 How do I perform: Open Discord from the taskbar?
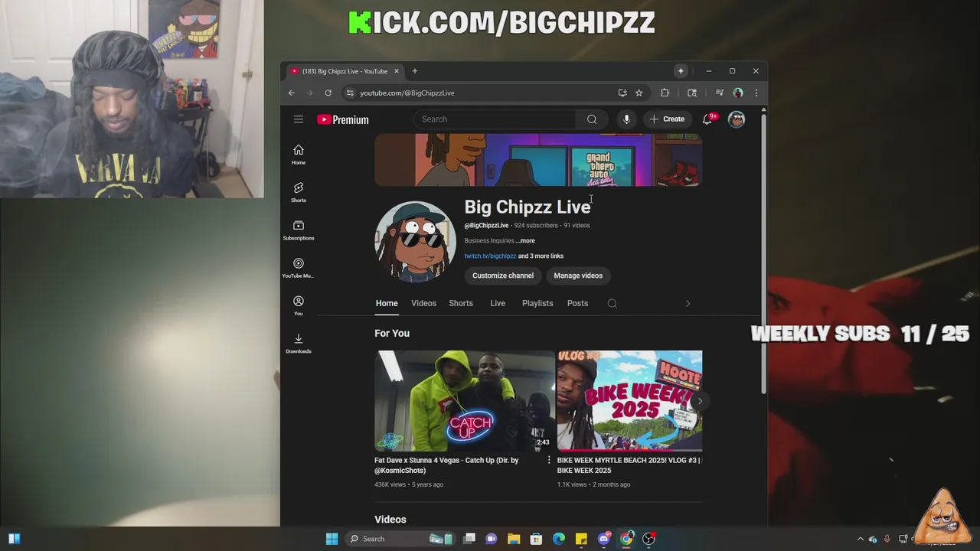coord(604,539)
